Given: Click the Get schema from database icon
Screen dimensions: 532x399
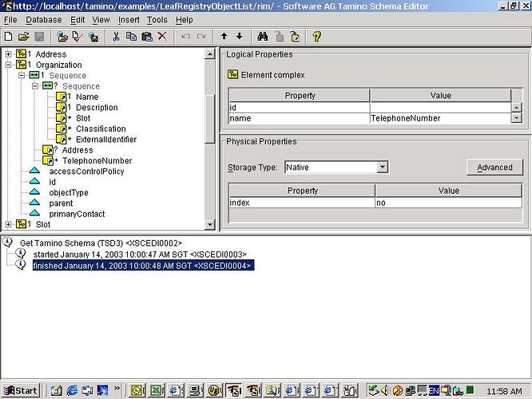Looking at the screenshot, I should point(62,36).
